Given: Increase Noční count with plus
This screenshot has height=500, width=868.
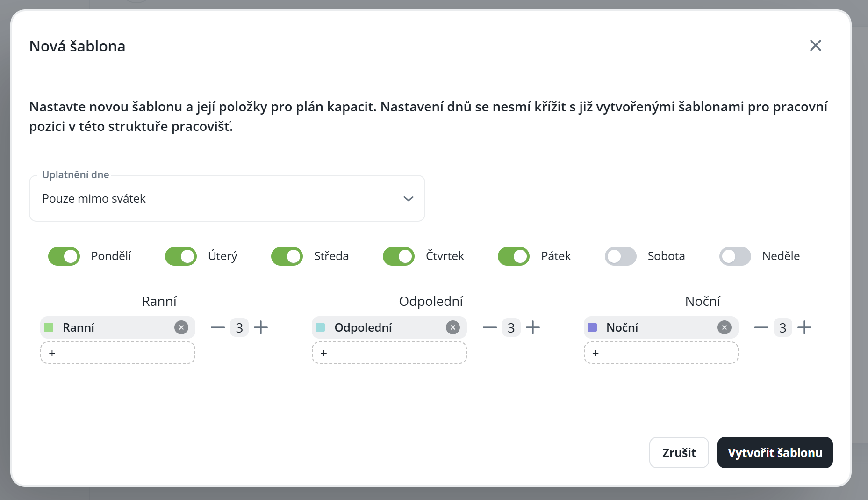Looking at the screenshot, I should [804, 327].
